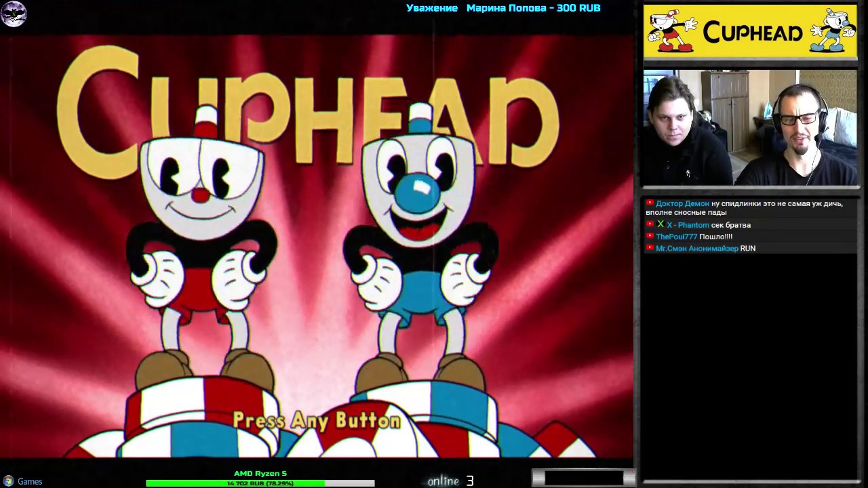Click the green X badge before X - Phantom
This screenshot has height=488, width=868.
pos(660,224)
